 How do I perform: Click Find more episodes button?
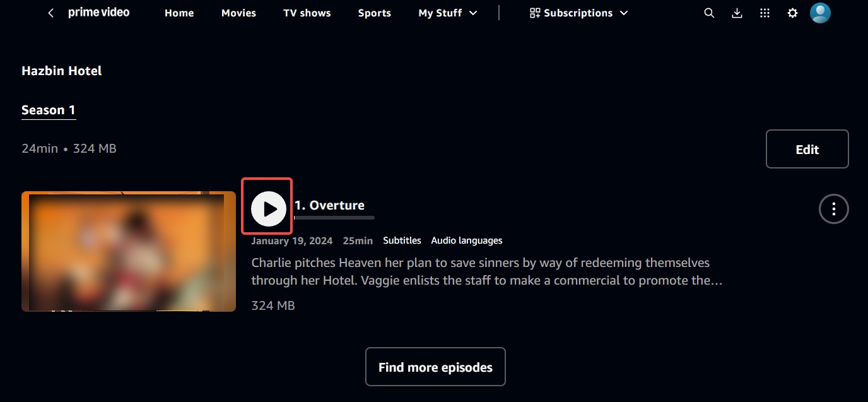coord(435,367)
